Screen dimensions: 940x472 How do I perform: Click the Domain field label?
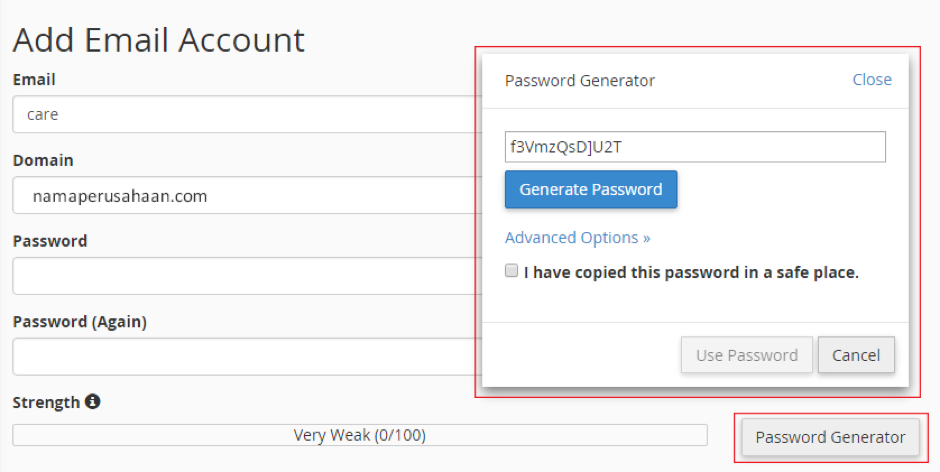[x=43, y=160]
